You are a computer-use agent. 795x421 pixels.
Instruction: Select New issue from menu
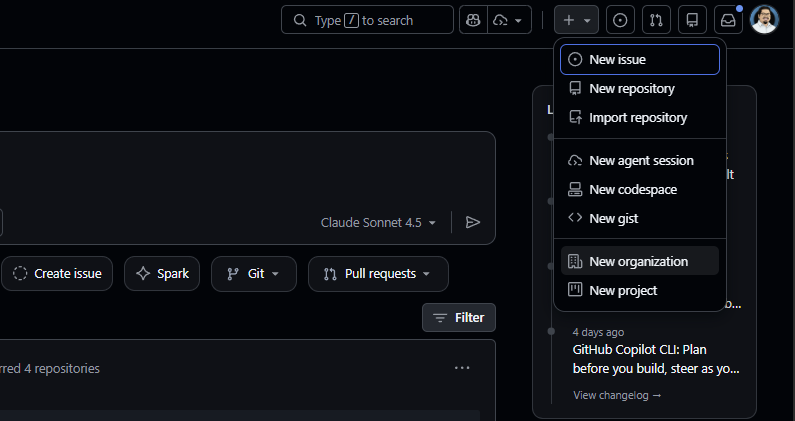pyautogui.click(x=640, y=59)
